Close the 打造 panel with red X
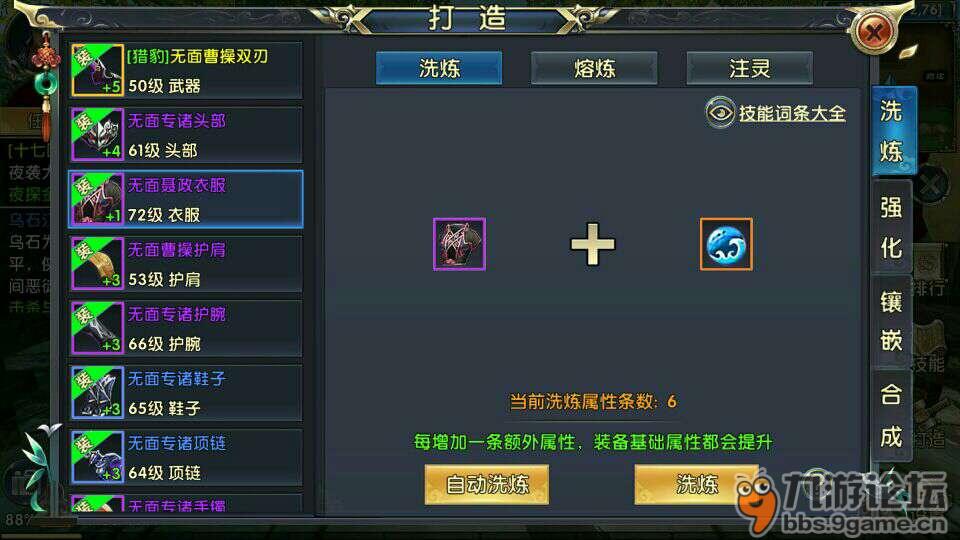This screenshot has height=540, width=960. tap(874, 31)
